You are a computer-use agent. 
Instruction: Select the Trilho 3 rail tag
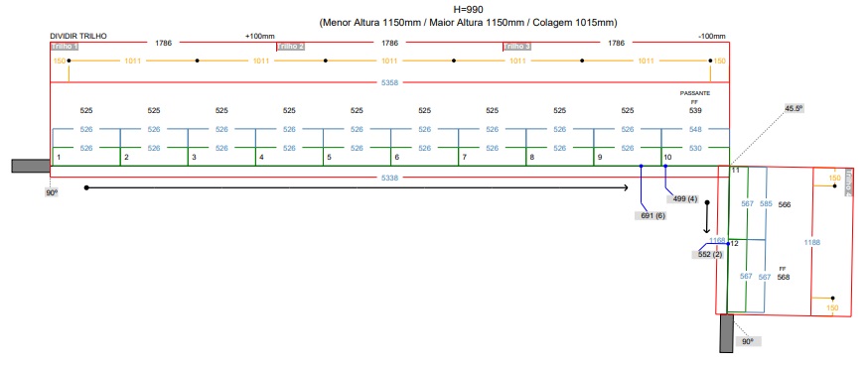coord(517,47)
